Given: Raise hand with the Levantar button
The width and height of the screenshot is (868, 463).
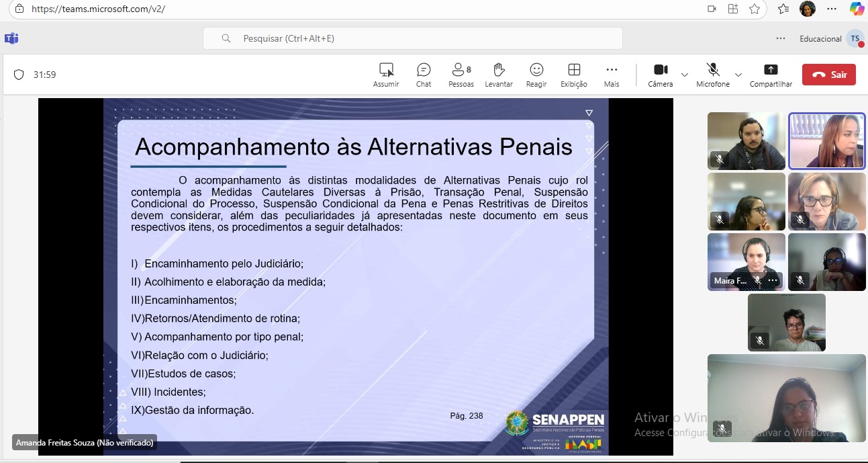Looking at the screenshot, I should [499, 75].
